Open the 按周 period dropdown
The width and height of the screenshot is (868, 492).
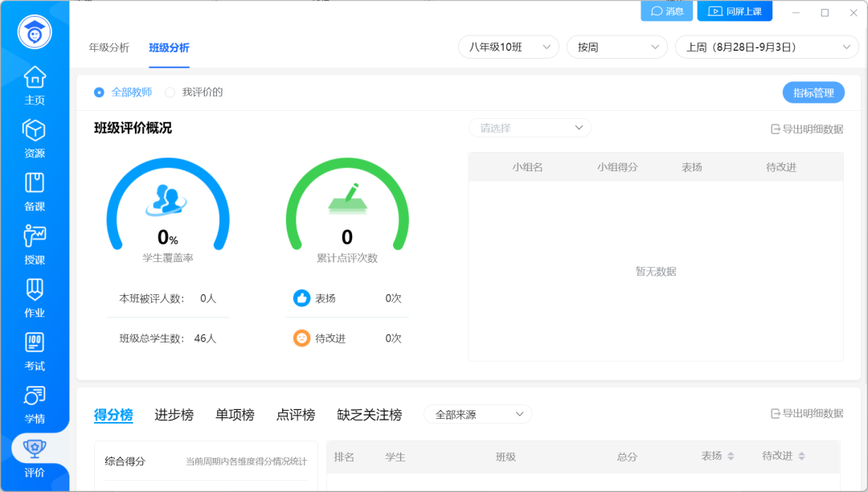pyautogui.click(x=616, y=47)
